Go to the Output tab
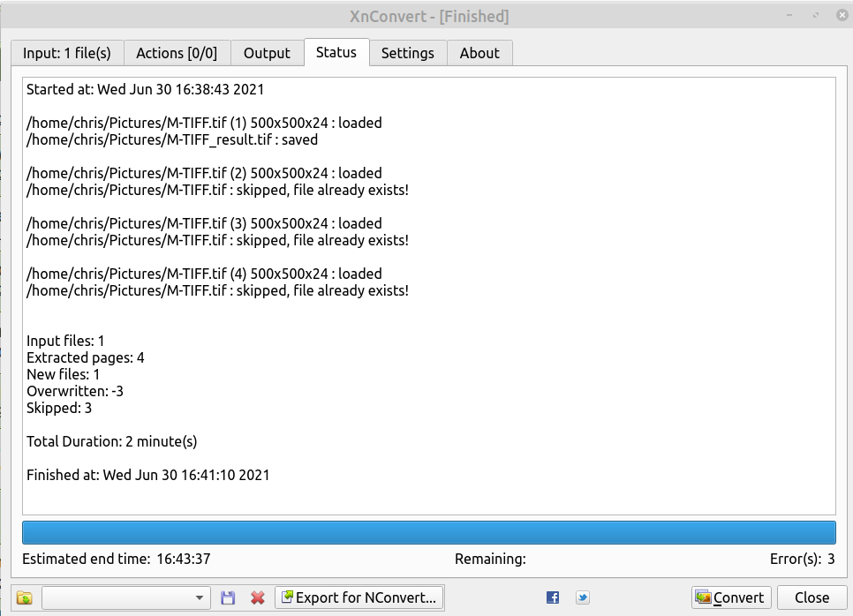This screenshot has height=616, width=853. [267, 53]
